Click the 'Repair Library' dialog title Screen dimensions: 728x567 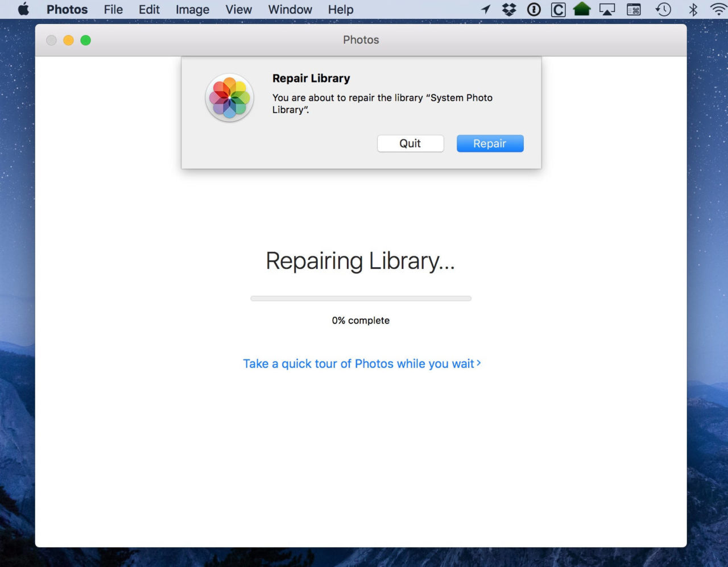[311, 78]
